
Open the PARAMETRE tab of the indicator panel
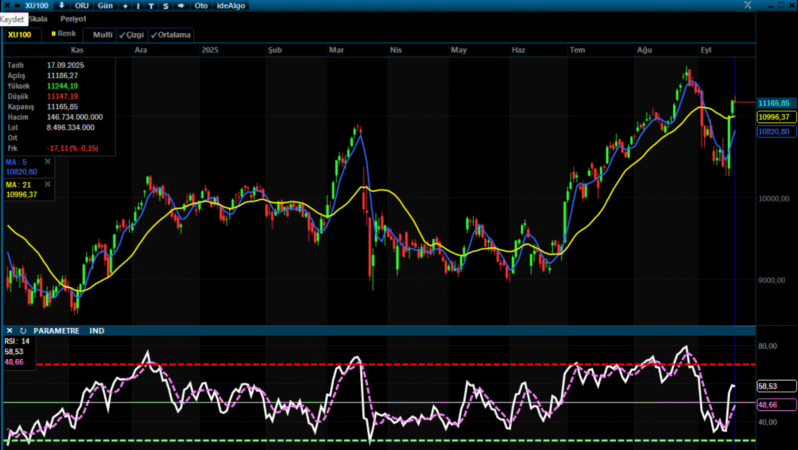coord(56,331)
